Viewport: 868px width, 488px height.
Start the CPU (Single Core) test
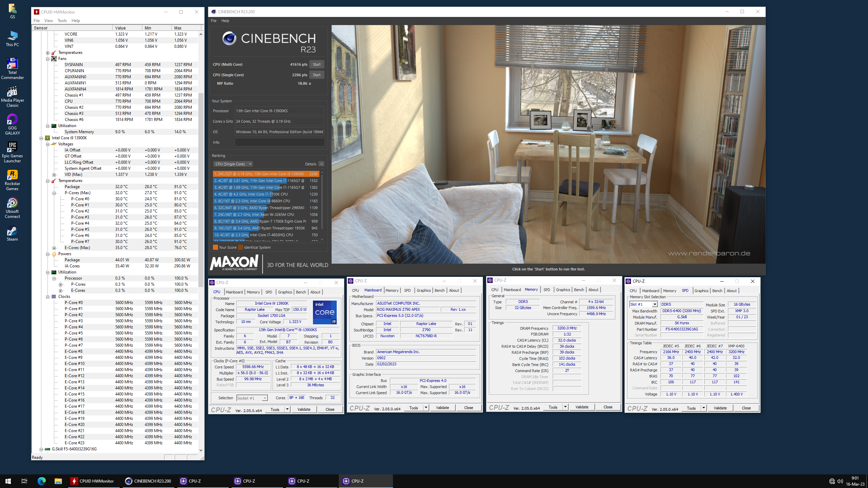[317, 75]
